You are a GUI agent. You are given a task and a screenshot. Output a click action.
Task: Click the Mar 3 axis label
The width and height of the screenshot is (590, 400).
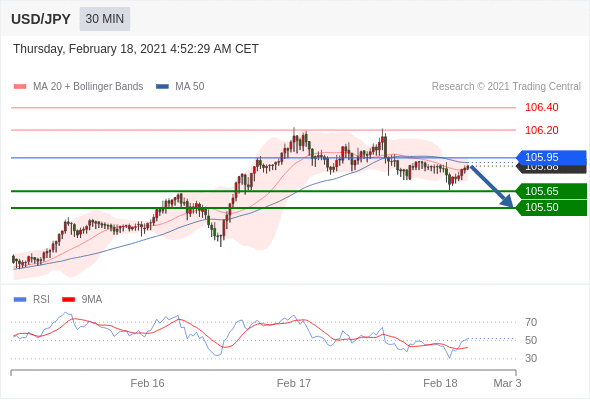coord(507,383)
